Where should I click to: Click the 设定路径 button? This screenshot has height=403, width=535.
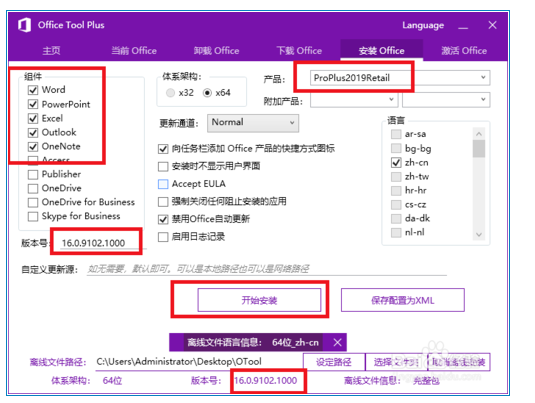click(334, 362)
